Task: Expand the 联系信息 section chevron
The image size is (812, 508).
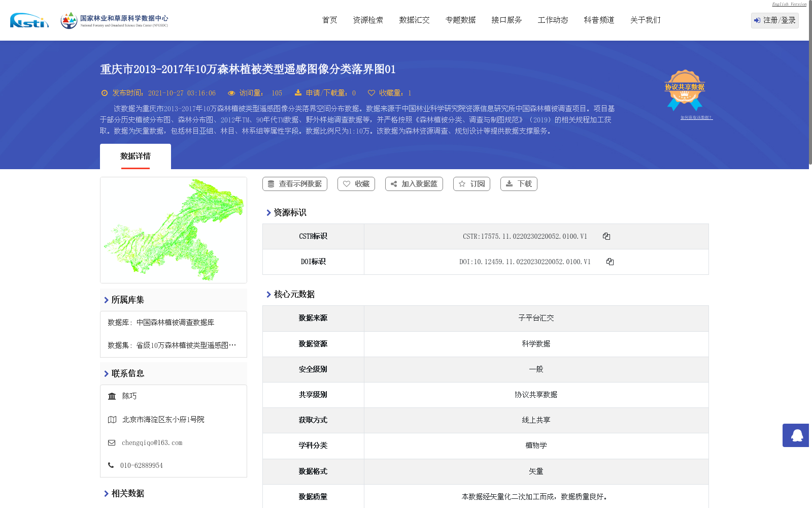Action: (x=106, y=374)
